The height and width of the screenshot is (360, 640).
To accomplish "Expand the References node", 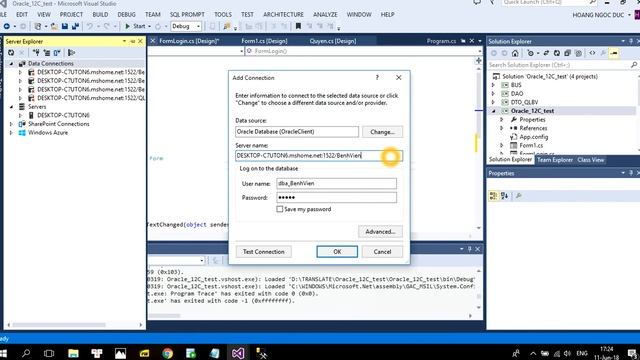I will click(502, 128).
